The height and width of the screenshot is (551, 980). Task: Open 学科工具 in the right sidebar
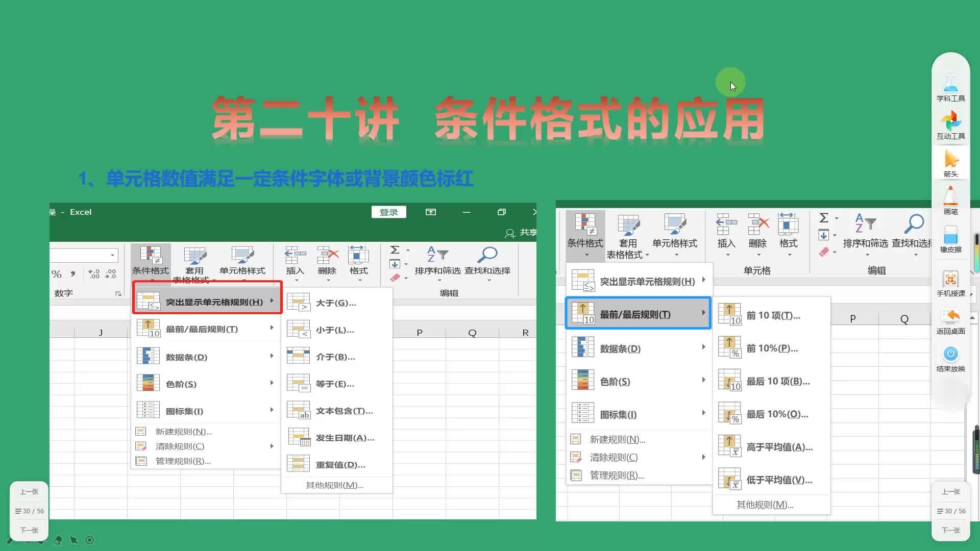(x=950, y=87)
